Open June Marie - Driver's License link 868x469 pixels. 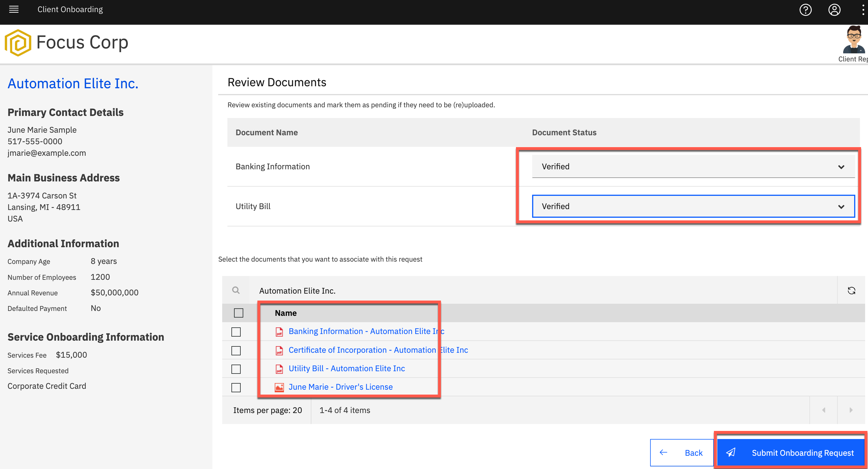click(341, 387)
